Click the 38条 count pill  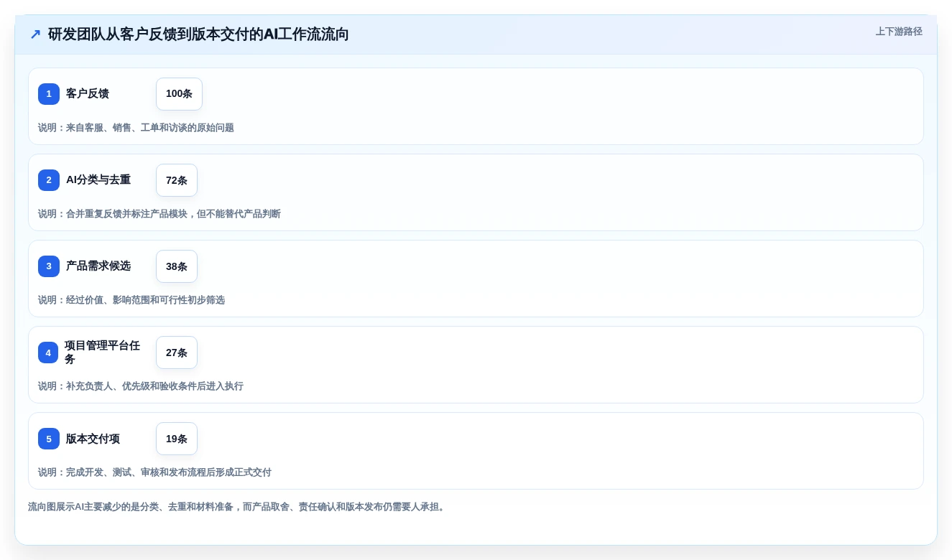(x=177, y=266)
